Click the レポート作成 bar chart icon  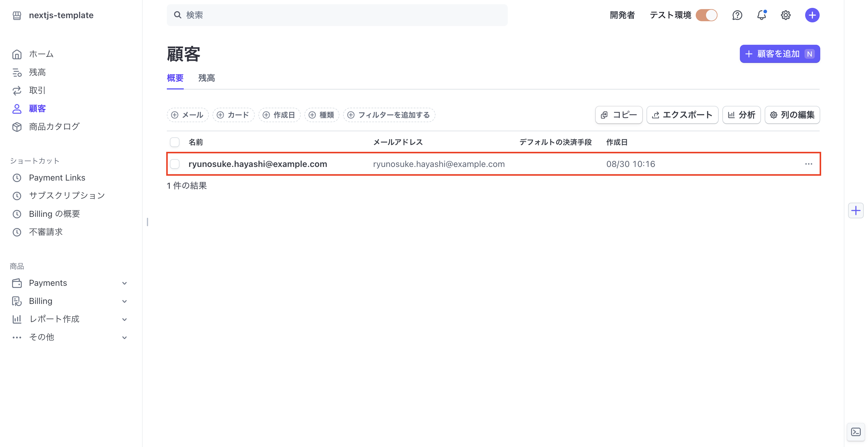coord(17,319)
